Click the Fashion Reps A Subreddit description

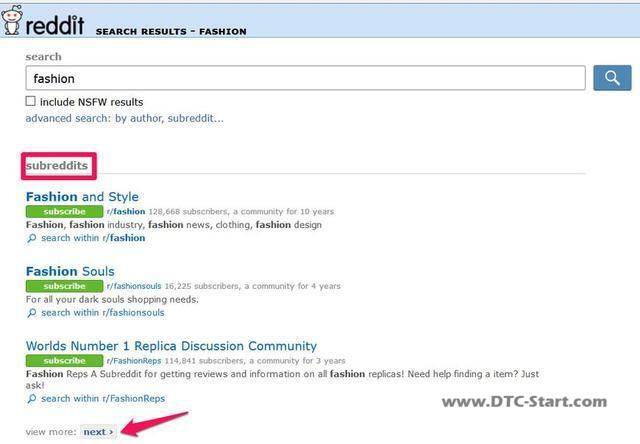pyautogui.click(x=282, y=379)
